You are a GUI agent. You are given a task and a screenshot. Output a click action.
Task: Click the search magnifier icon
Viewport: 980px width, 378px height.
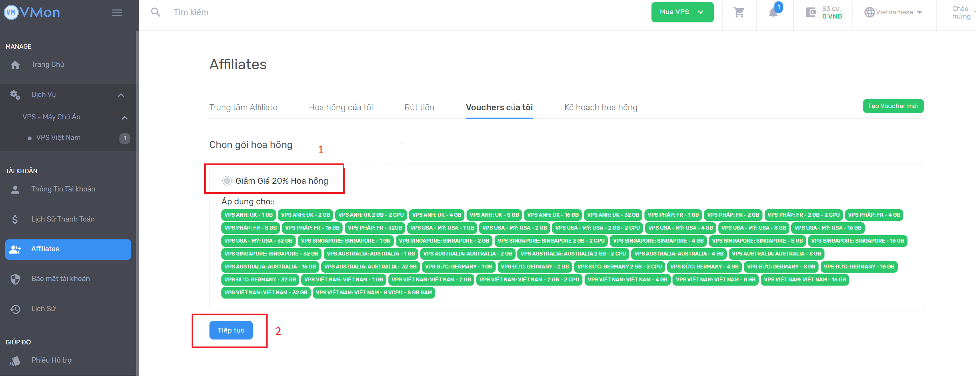click(156, 12)
